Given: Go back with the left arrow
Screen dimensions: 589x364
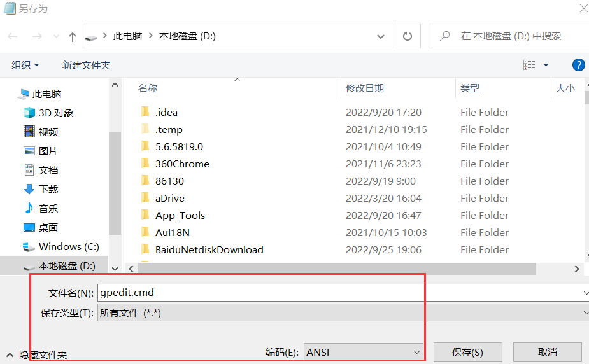Looking at the screenshot, I should (13, 36).
